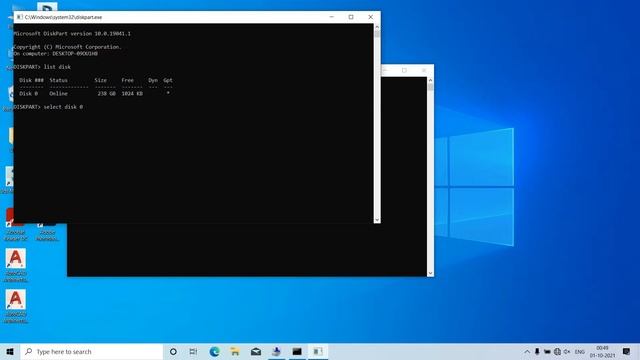
Task: Open Task View on the taskbar
Action: point(193,351)
